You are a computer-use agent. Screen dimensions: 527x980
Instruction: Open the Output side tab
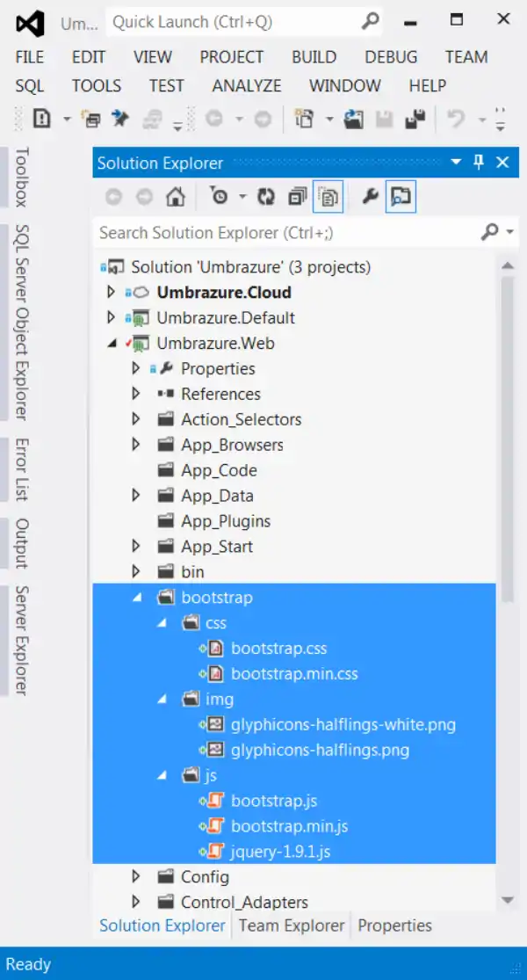point(20,543)
